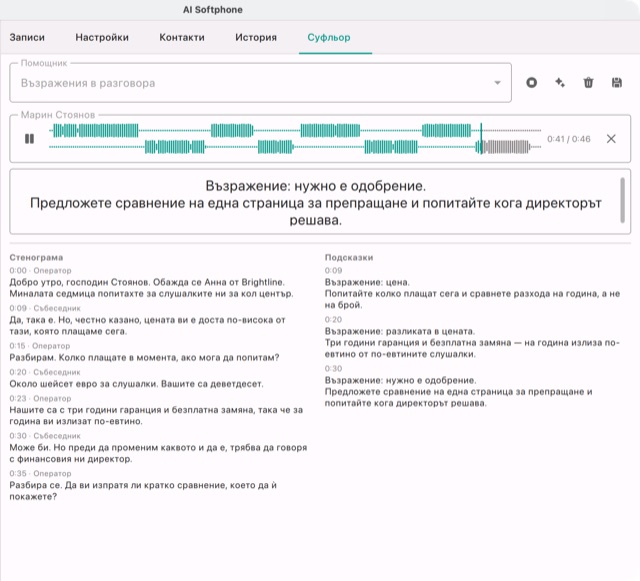Click the Подсказки heading
Screen dimensions: 640x581
tap(349, 258)
